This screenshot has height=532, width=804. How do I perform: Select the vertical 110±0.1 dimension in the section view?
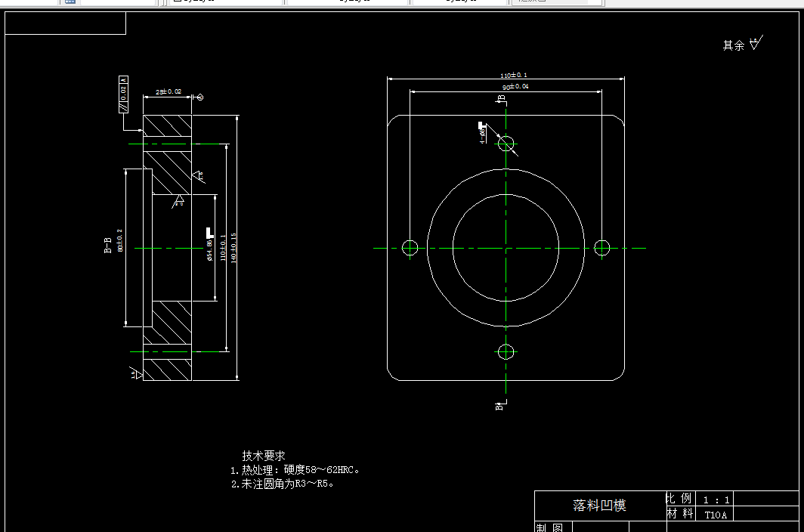click(x=222, y=248)
